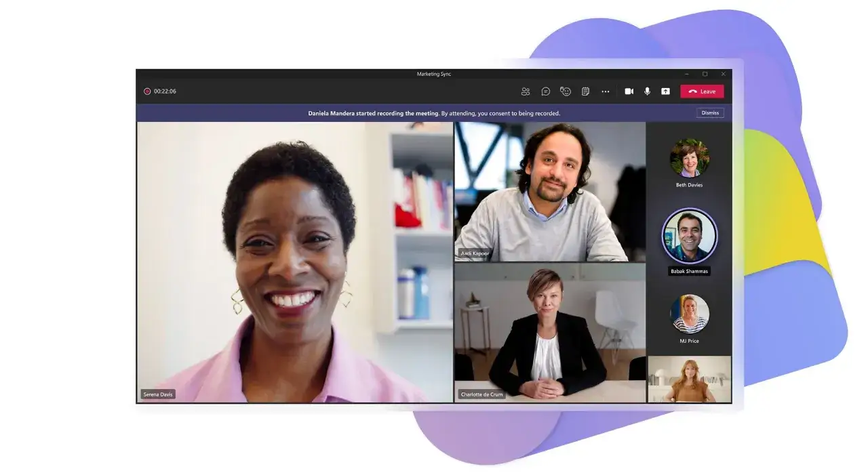This screenshot has height=473, width=868.
Task: Click Serena Davis' main video feed
Action: 295,262
